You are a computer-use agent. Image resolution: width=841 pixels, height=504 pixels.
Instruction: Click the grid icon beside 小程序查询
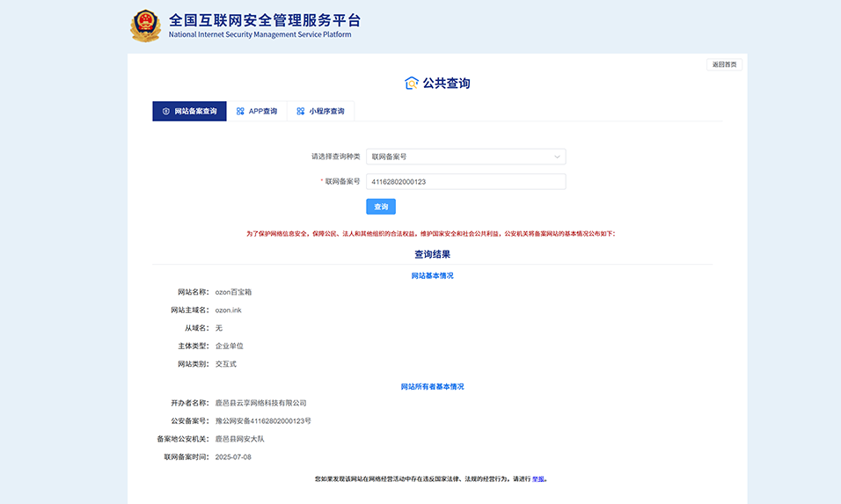(x=300, y=112)
